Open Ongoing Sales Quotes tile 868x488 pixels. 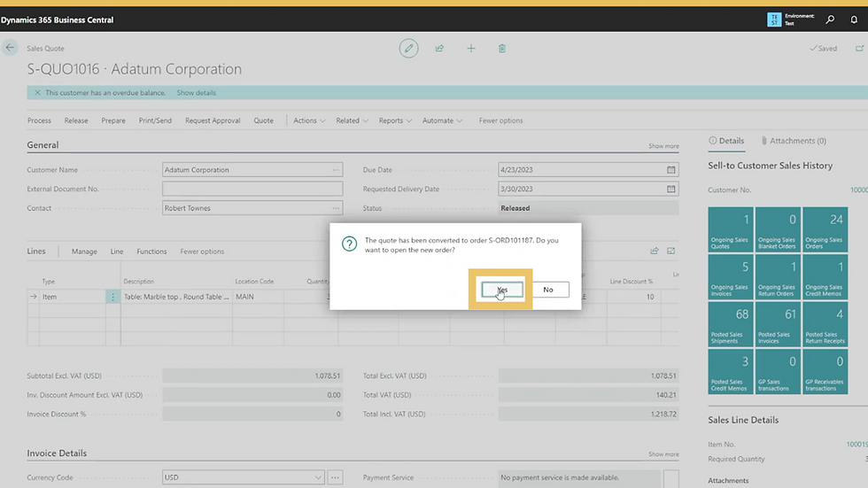730,229
